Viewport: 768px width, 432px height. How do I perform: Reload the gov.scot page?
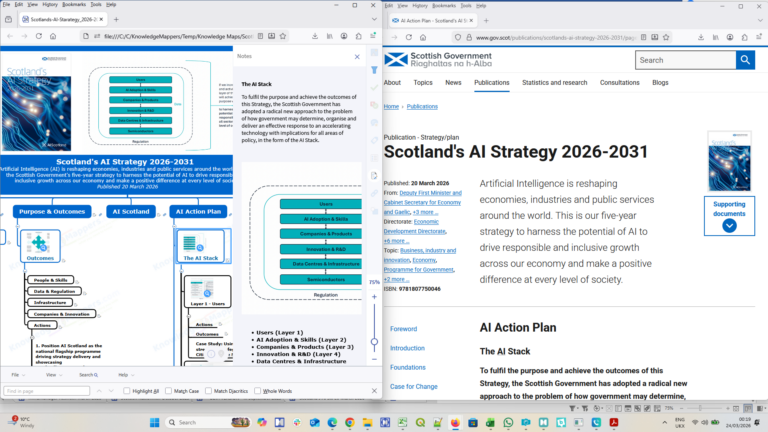pyautogui.click(x=408, y=37)
